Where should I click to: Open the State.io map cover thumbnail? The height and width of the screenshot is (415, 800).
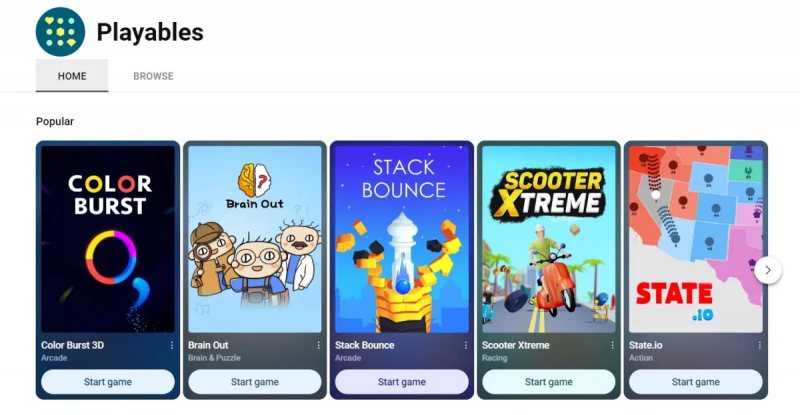(x=695, y=239)
